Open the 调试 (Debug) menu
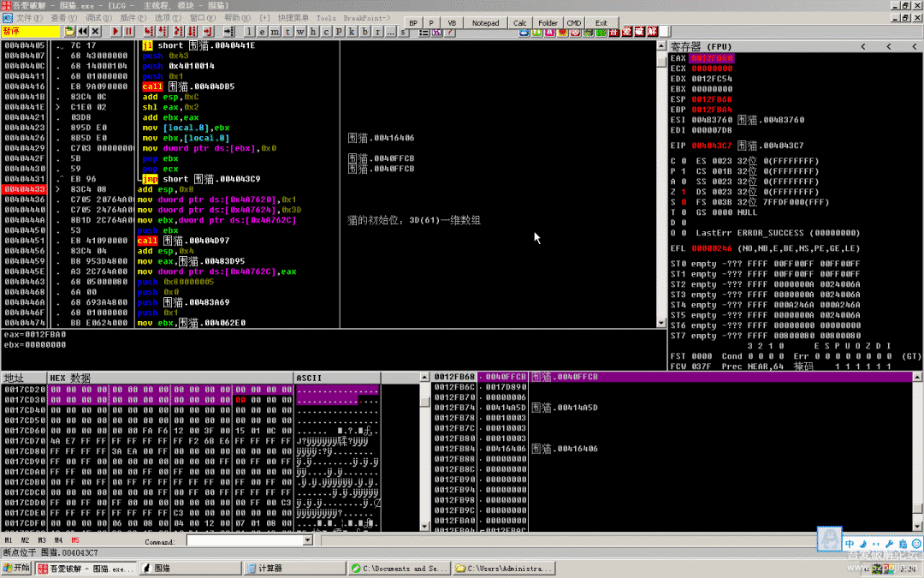 point(98,17)
